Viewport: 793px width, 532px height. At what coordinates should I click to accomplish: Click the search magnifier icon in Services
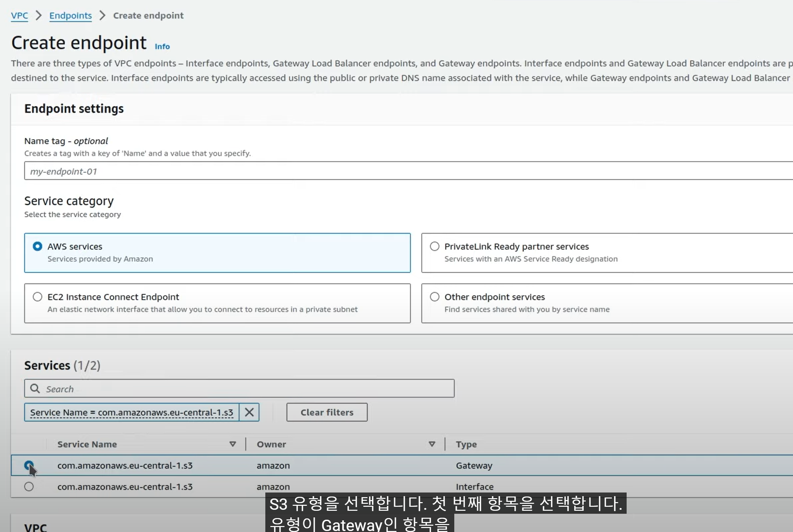[x=35, y=389]
